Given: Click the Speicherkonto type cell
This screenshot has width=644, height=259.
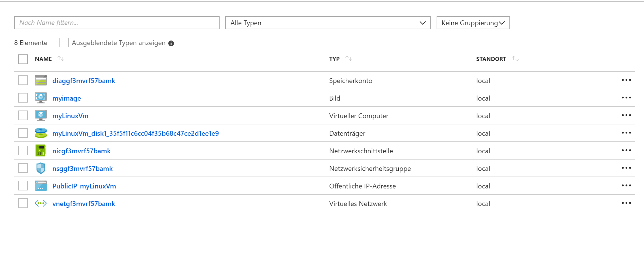Looking at the screenshot, I should click(x=351, y=81).
